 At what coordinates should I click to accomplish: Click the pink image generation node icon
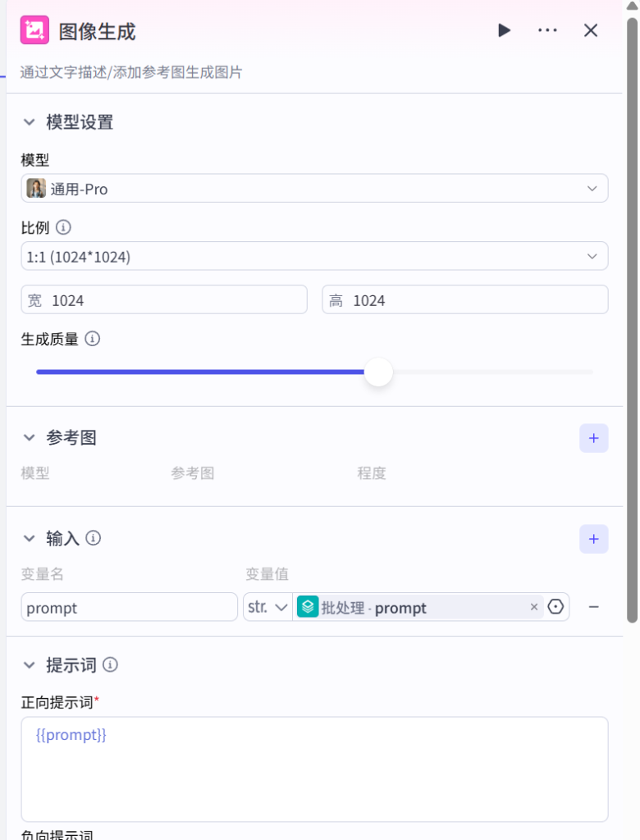(x=34, y=31)
